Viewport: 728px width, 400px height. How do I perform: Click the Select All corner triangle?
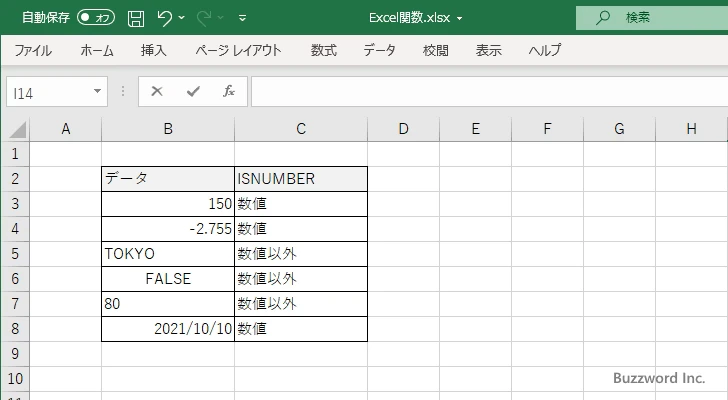pyautogui.click(x=17, y=129)
